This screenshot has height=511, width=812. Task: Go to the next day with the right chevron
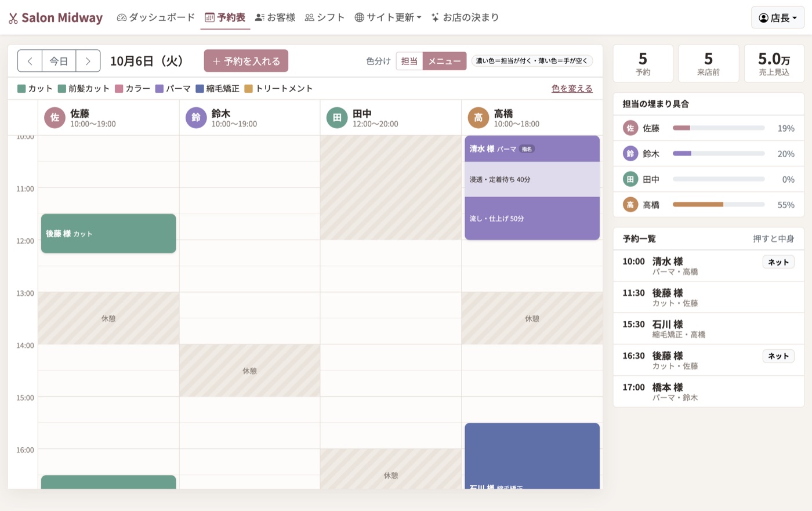pyautogui.click(x=88, y=61)
